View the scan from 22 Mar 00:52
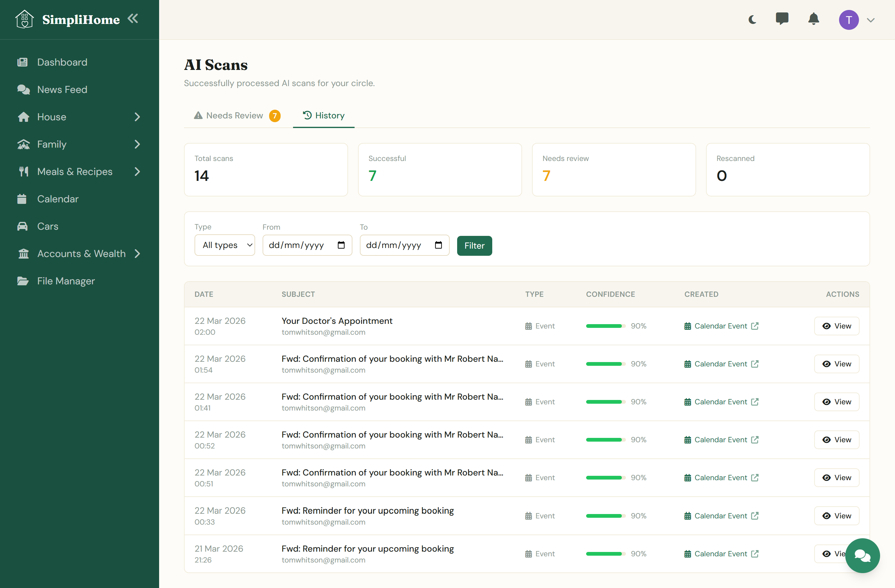 (836, 440)
